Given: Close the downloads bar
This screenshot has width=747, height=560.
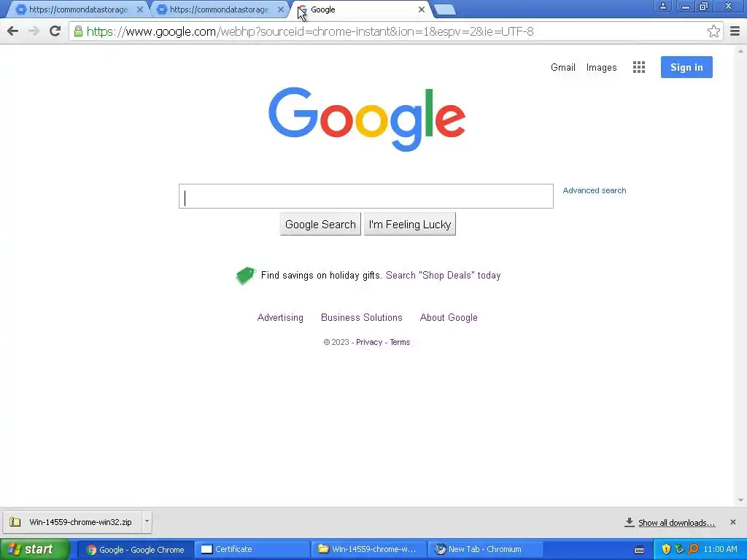Looking at the screenshot, I should 732,522.
